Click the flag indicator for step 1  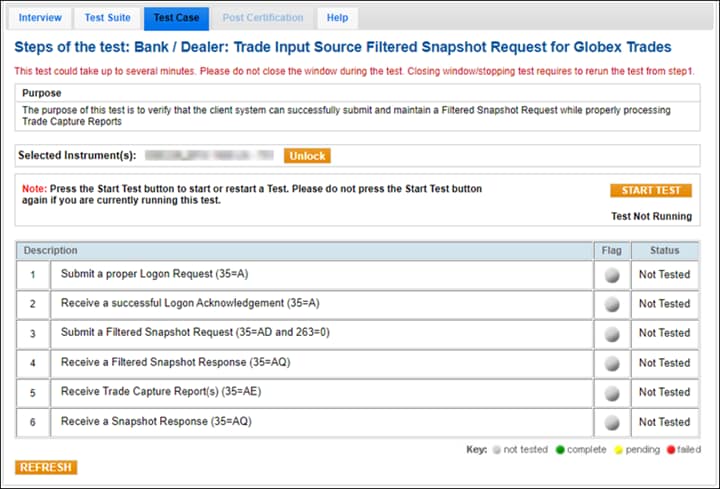[x=611, y=274]
